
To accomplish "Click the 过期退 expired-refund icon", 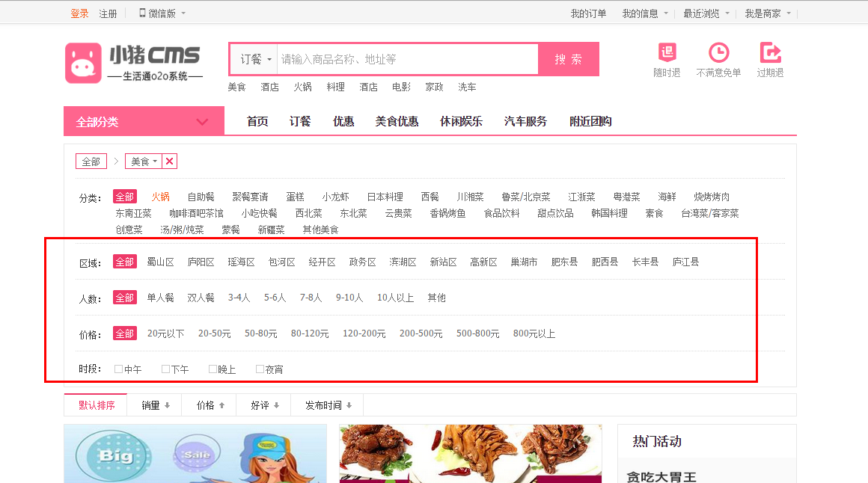I will [770, 54].
